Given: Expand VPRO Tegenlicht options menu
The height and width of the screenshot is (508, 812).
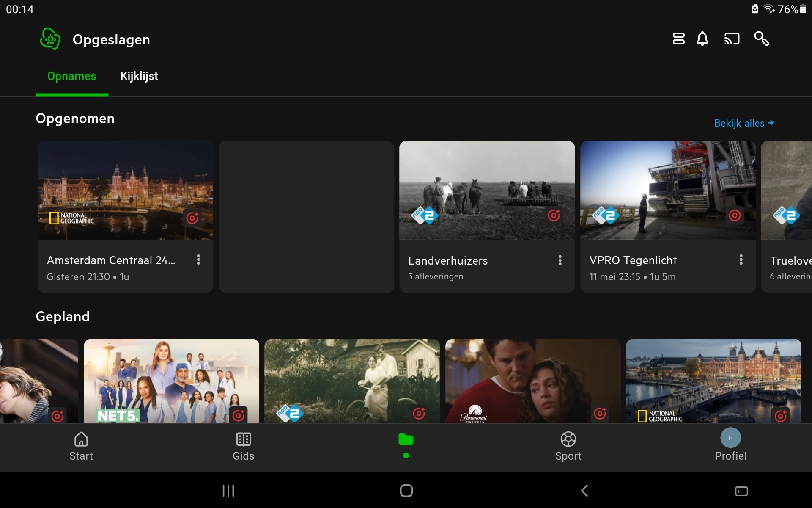Looking at the screenshot, I should pyautogui.click(x=741, y=260).
